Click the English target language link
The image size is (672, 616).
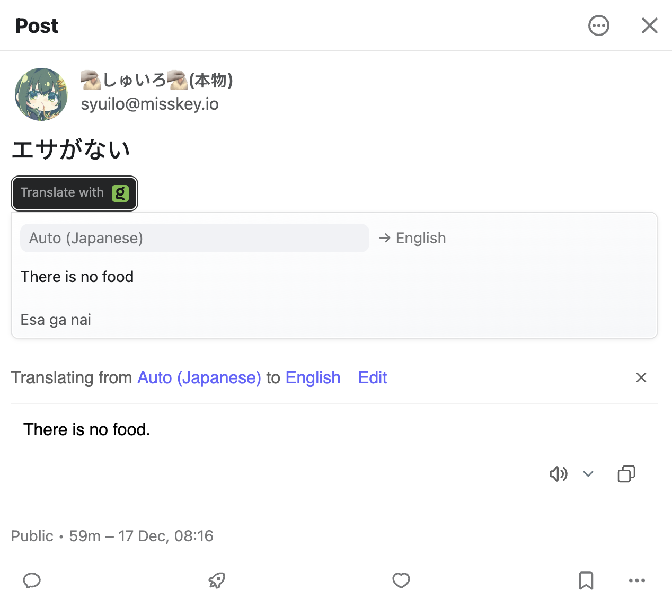[313, 377]
